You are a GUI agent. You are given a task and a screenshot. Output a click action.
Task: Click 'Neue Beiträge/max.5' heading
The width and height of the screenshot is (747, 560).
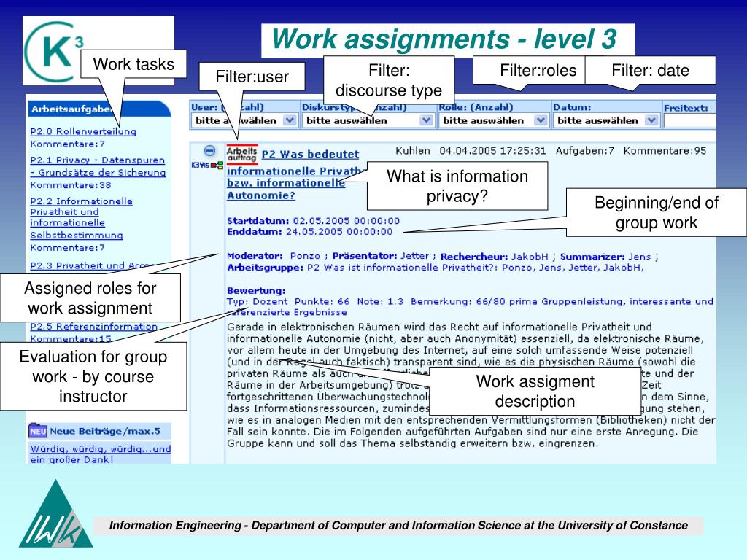click(105, 431)
